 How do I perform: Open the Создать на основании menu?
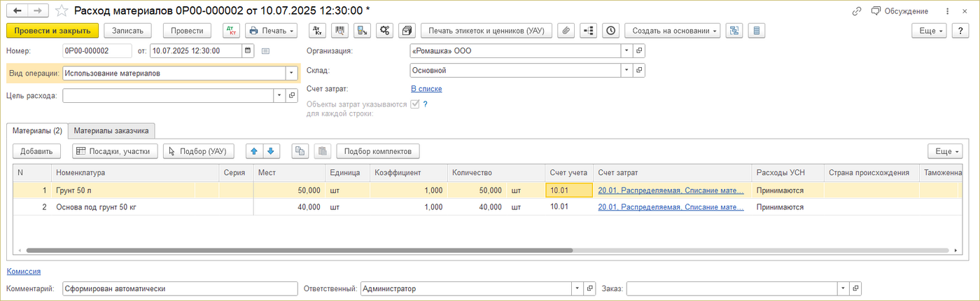672,31
